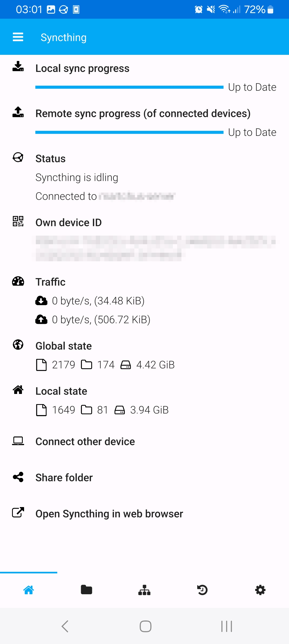Open the Settings gear tab
The width and height of the screenshot is (289, 644).
coord(260,590)
